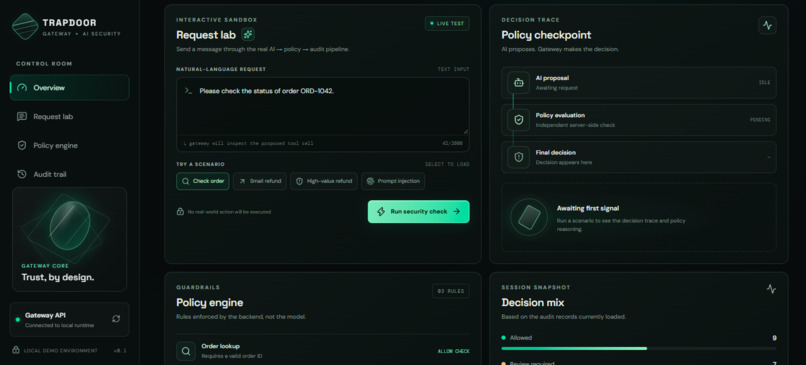This screenshot has width=806, height=365.
Task: Click the Policy evaluation shield icon
Action: 519,120
